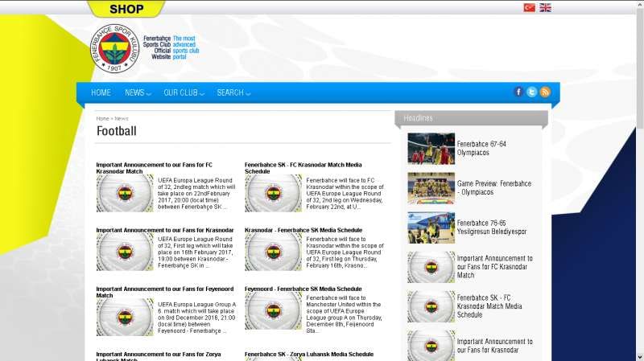Click the Fenerbahce 67-64 Olympiacos headline thumbnail

pyautogui.click(x=431, y=149)
